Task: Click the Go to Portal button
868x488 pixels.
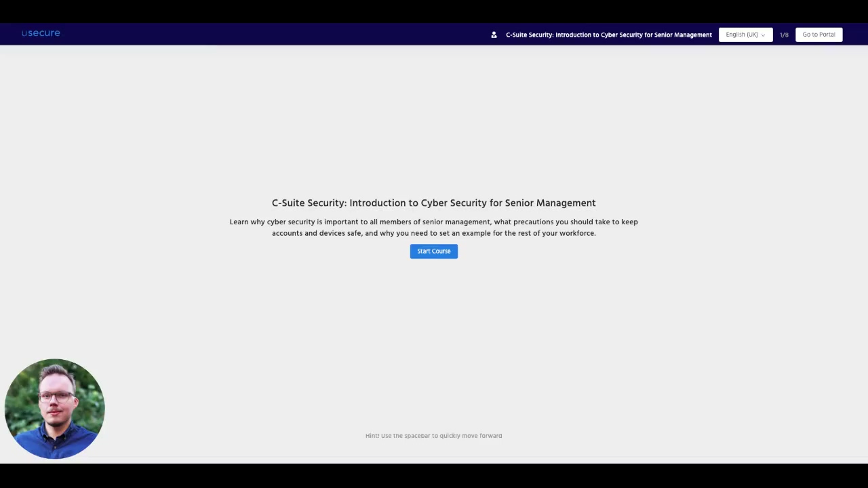Action: tap(818, 34)
